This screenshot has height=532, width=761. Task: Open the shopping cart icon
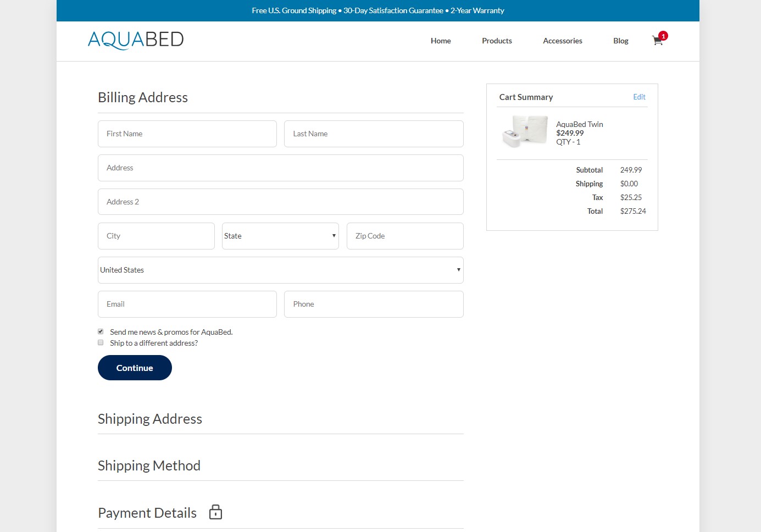point(658,40)
